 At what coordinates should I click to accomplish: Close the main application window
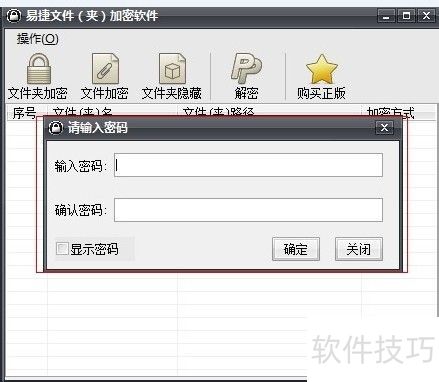[426, 16]
